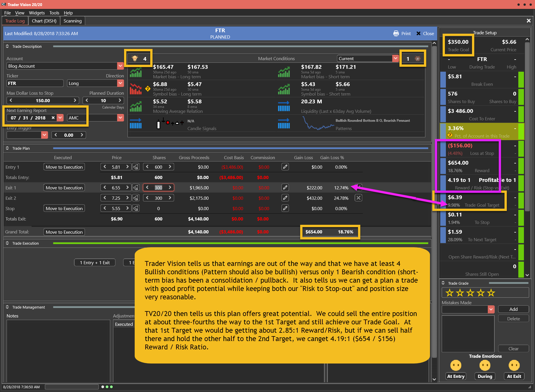The width and height of the screenshot is (535, 392).
Task: Open the earnings AMC timing dropdown
Action: [120, 118]
